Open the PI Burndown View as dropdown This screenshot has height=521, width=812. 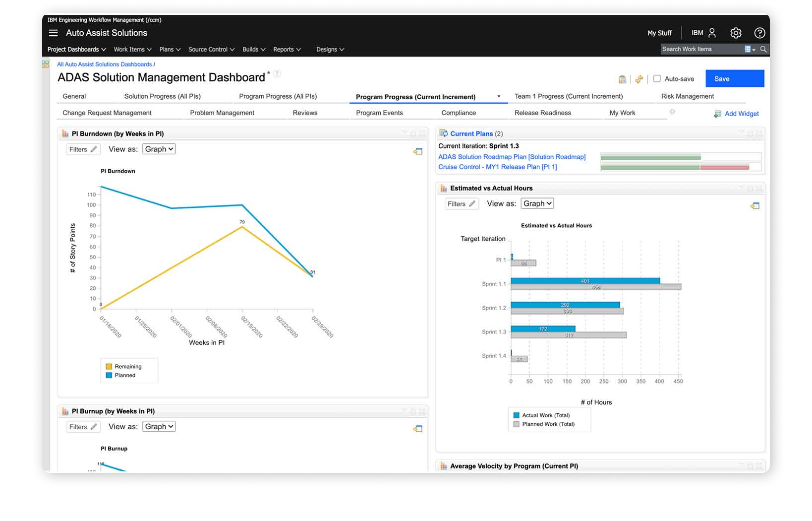159,149
